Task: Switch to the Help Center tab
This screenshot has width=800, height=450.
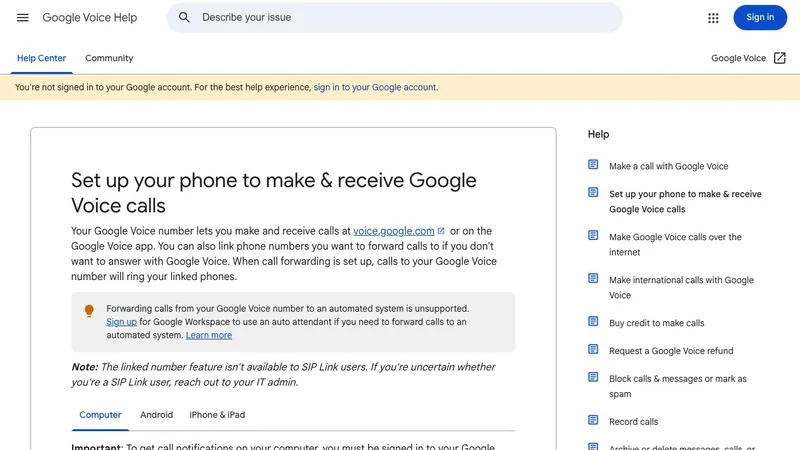Action: coord(41,58)
